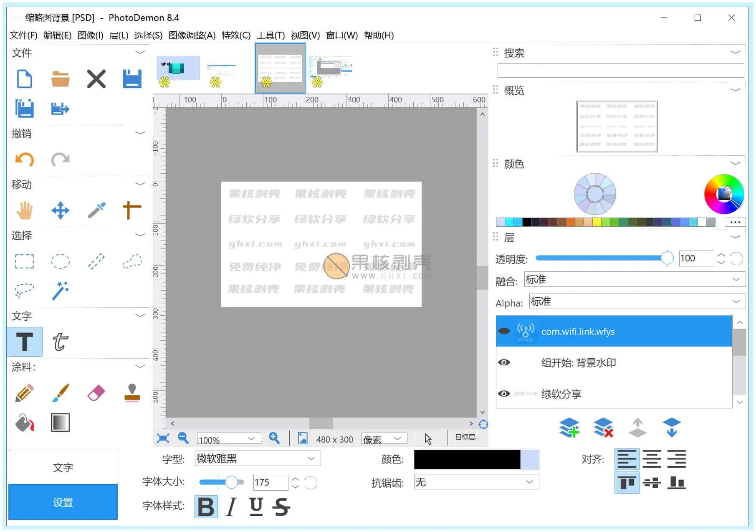Add a new layer
Image resolution: width=756 pixels, height=532 pixels.
pyautogui.click(x=569, y=428)
